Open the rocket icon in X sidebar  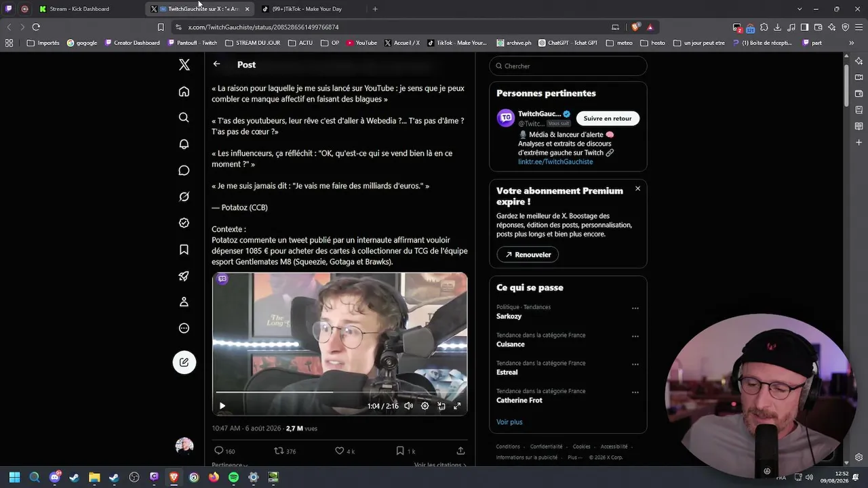pyautogui.click(x=184, y=276)
